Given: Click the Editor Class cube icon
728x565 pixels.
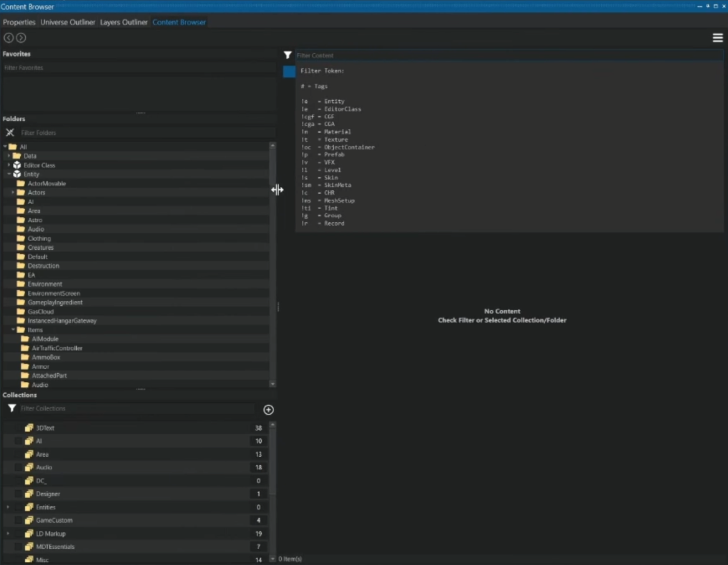Looking at the screenshot, I should point(17,165).
